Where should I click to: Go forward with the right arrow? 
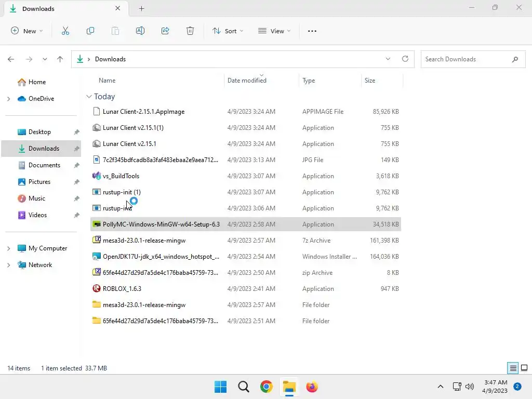pos(29,59)
